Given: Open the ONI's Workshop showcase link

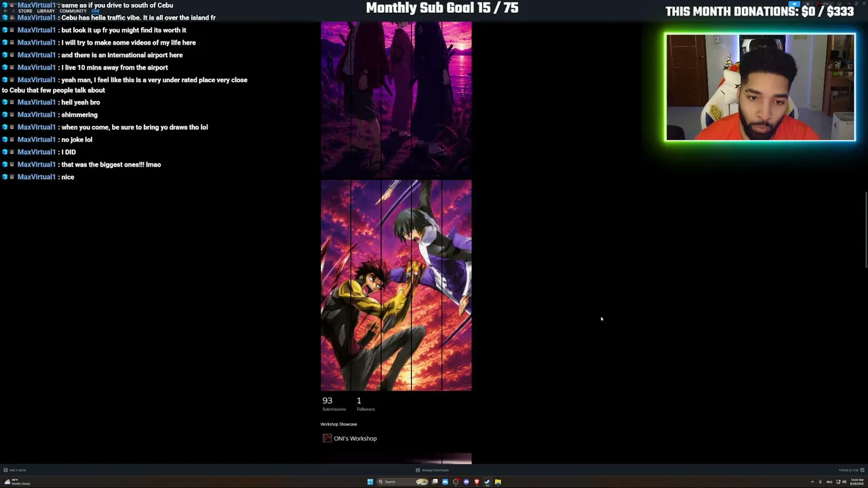Looking at the screenshot, I should point(355,439).
